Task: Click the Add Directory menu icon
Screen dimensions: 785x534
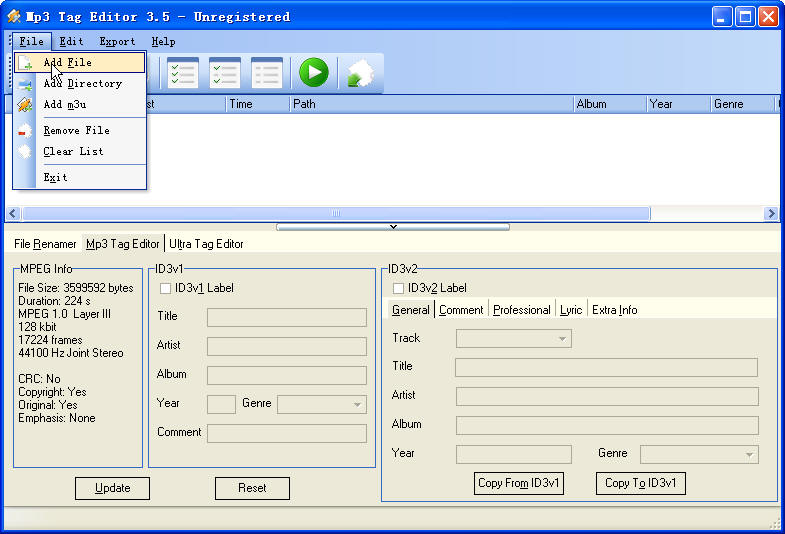Action: point(25,84)
